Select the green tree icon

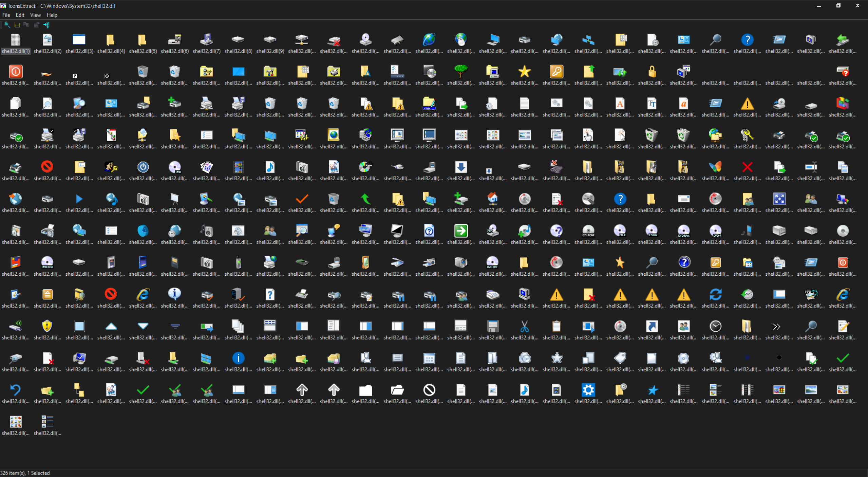coord(461,72)
